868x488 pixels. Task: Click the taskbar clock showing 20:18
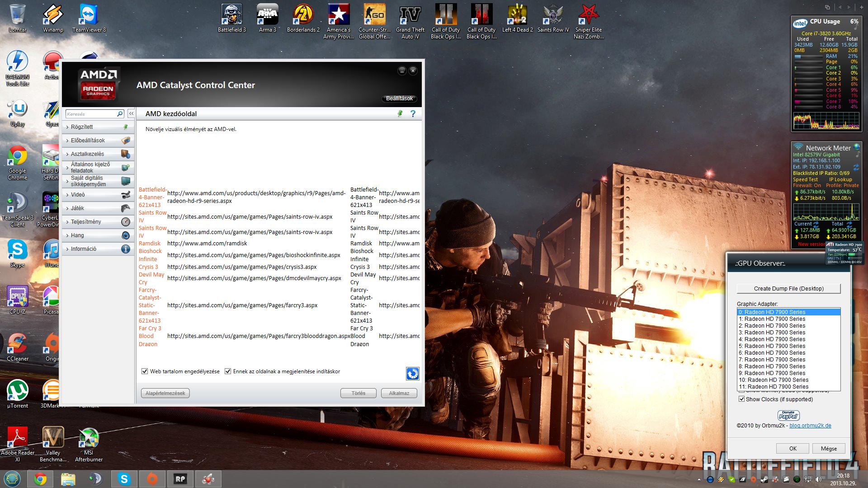[x=843, y=479]
